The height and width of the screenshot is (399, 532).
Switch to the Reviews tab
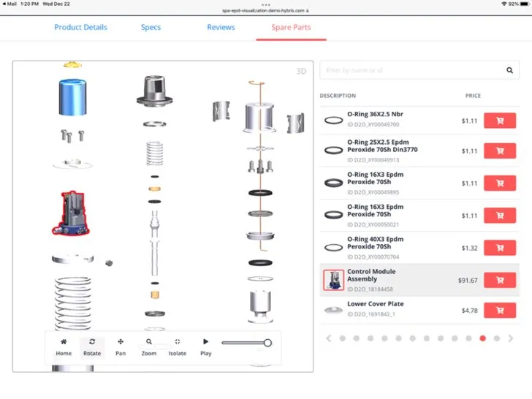tap(221, 28)
